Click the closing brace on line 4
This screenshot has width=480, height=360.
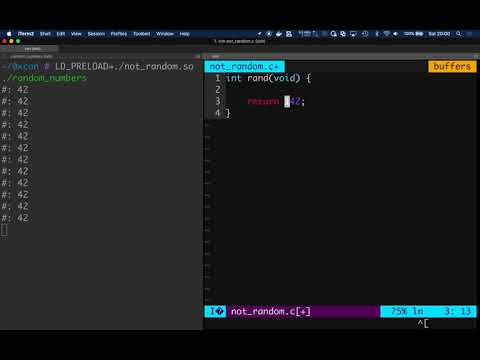[228, 113]
